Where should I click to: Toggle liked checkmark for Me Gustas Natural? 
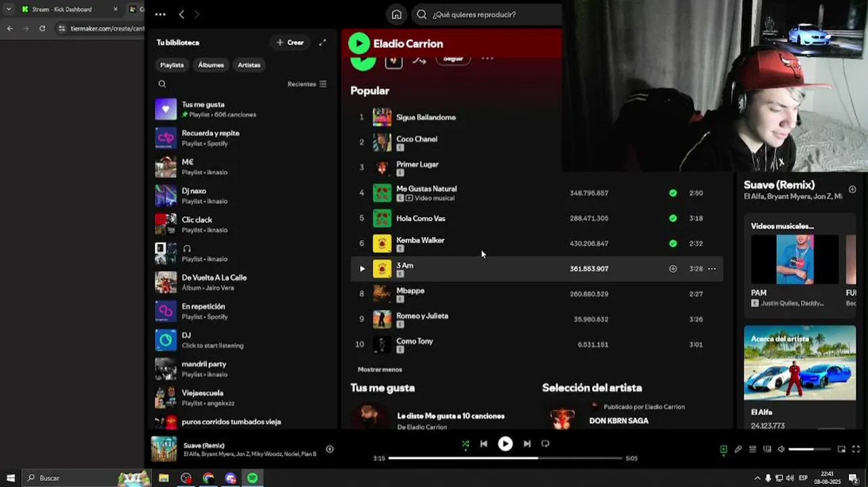coord(673,193)
